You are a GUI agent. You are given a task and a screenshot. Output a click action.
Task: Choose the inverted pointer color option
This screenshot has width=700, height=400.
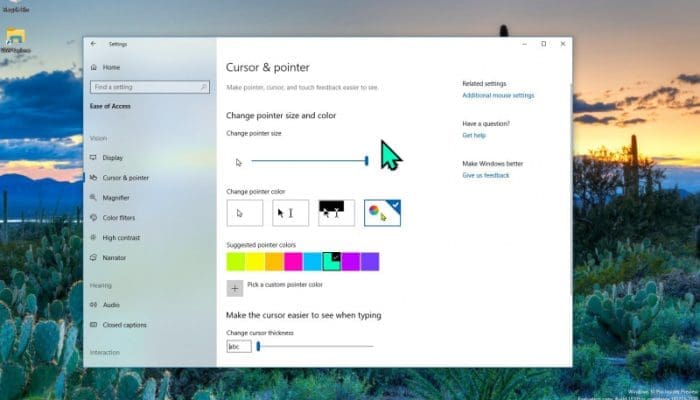point(336,213)
